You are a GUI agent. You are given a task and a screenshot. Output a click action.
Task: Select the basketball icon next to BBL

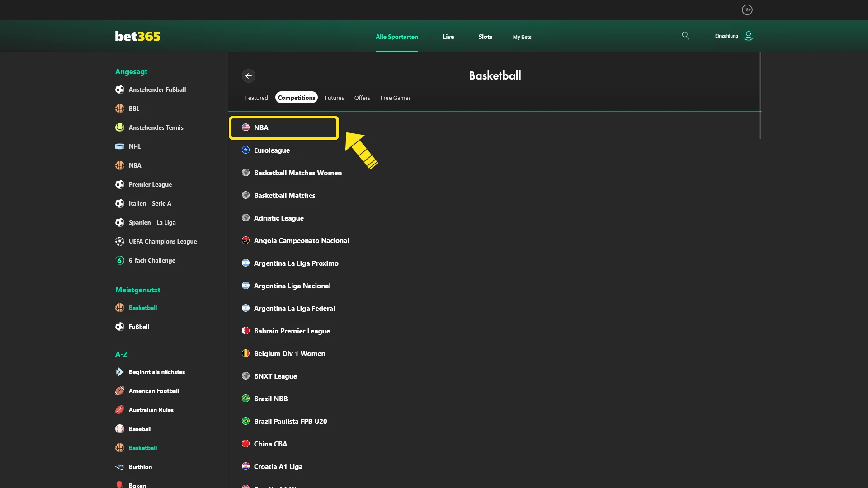click(119, 108)
